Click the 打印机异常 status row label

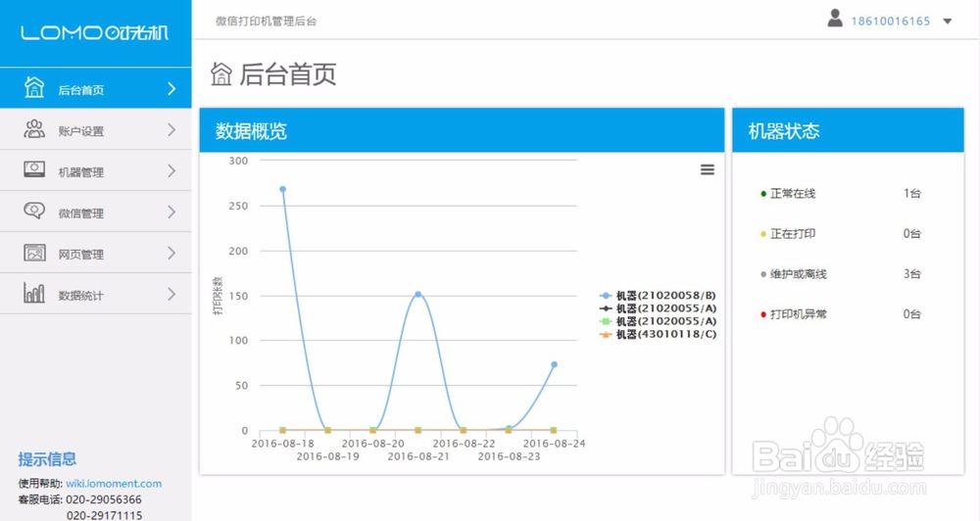[798, 314]
